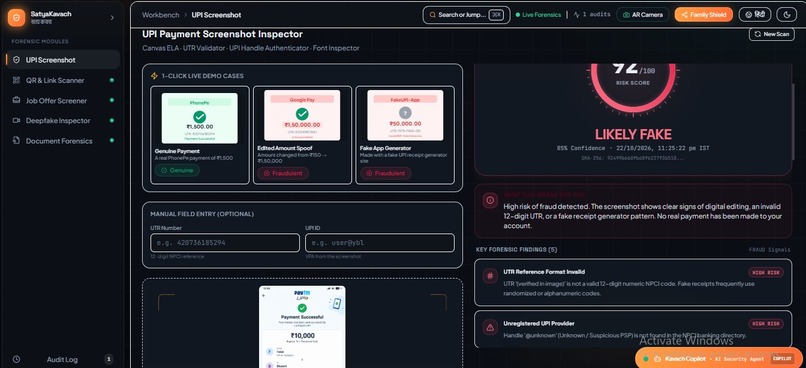Open UTR Reference Format Invalid finding
Viewport: 806px width, 368px height.
point(633,282)
